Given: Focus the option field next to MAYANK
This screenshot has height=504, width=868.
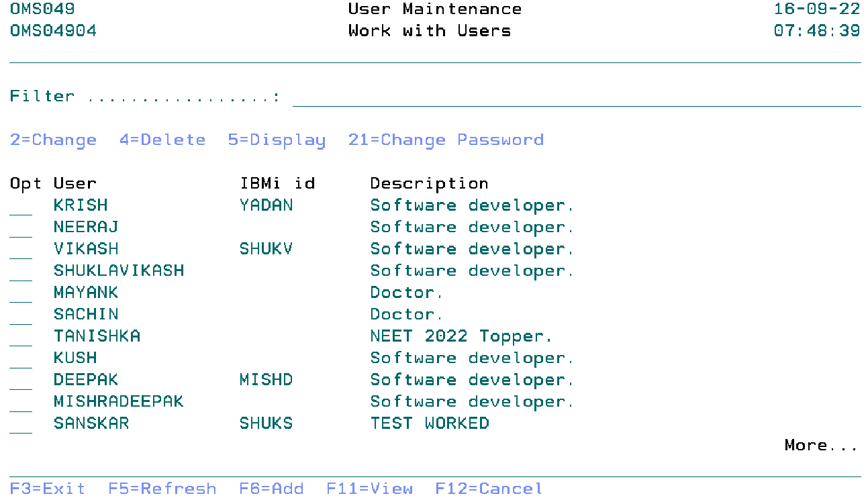Looking at the screenshot, I should click(x=21, y=293).
